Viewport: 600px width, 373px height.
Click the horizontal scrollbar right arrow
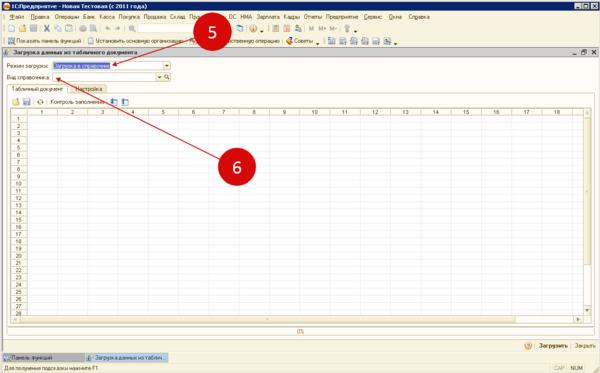click(578, 319)
